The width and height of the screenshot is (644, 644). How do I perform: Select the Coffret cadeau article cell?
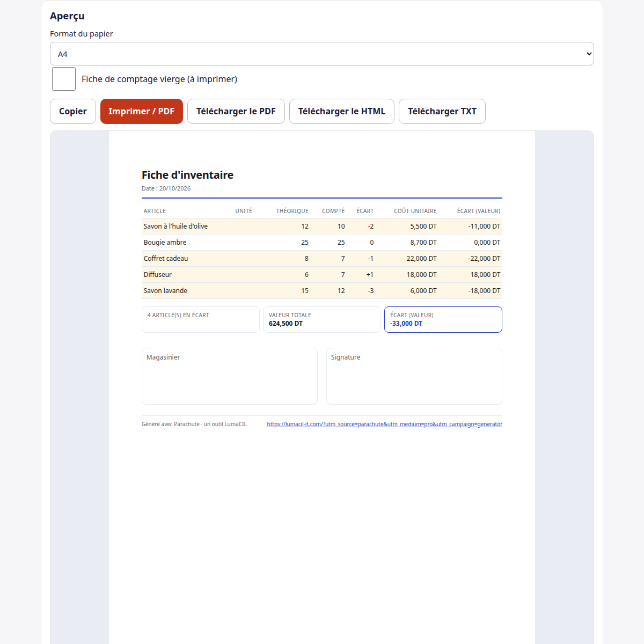(166, 259)
